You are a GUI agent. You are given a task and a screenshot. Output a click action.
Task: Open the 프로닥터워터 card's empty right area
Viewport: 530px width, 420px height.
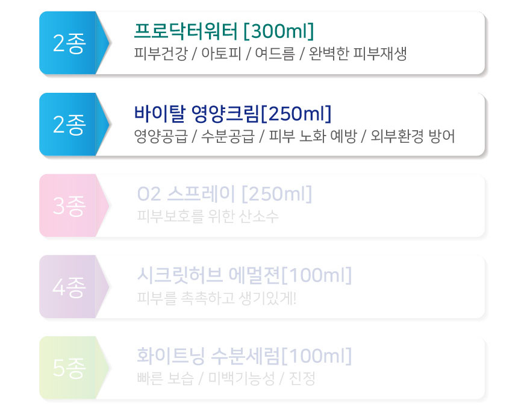tap(446, 43)
